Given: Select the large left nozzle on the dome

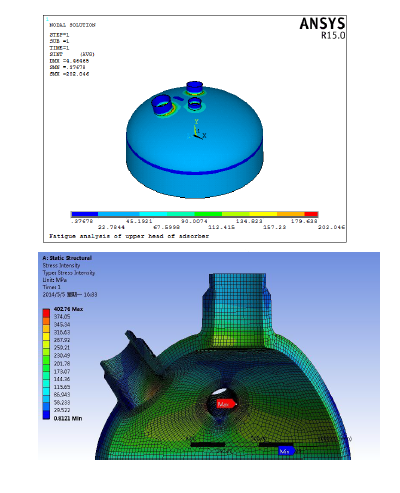Looking at the screenshot, I should coord(162,104).
